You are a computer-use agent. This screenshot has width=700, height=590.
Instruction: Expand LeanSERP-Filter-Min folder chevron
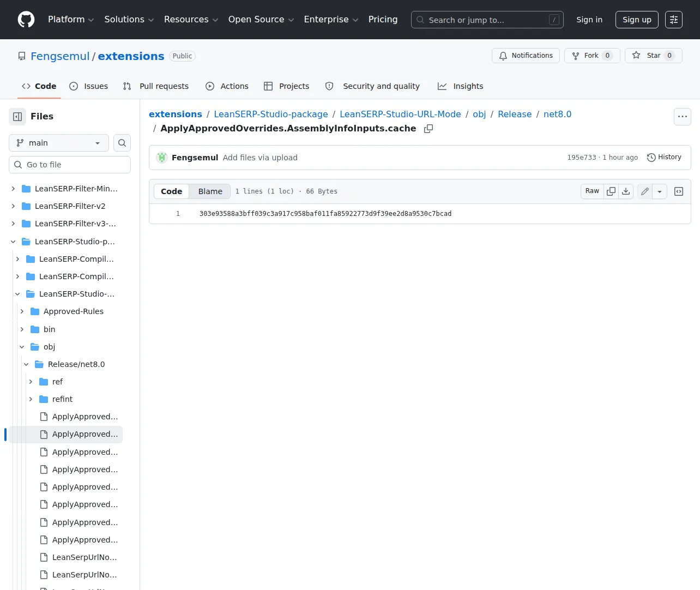click(13, 189)
